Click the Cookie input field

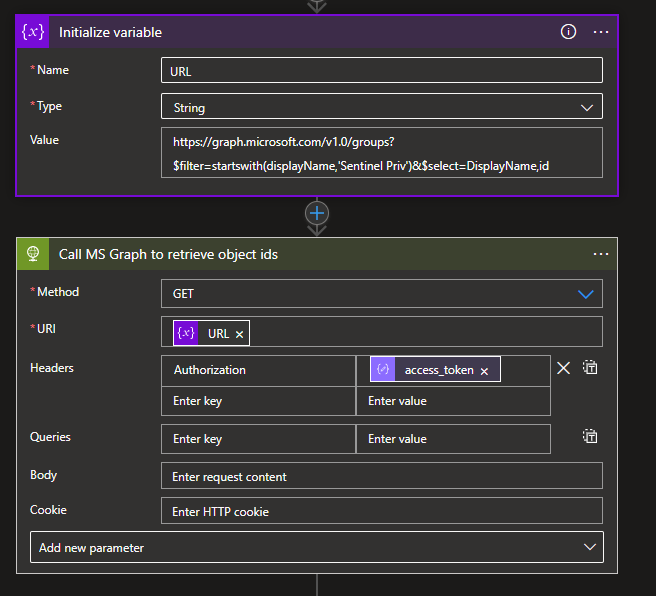coord(381,511)
